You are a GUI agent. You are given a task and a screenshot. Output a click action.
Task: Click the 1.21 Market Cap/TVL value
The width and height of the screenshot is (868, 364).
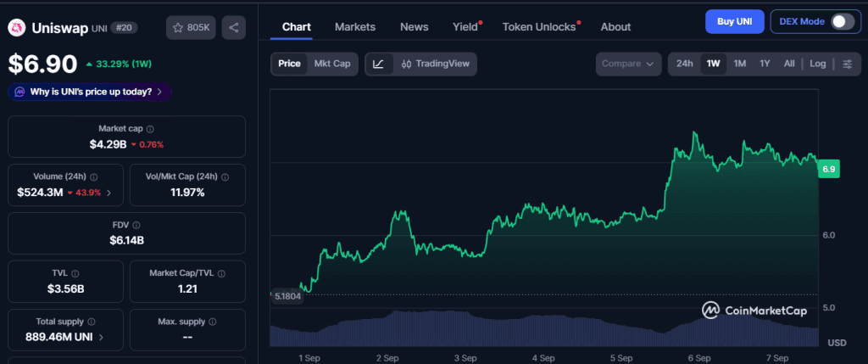pos(187,288)
